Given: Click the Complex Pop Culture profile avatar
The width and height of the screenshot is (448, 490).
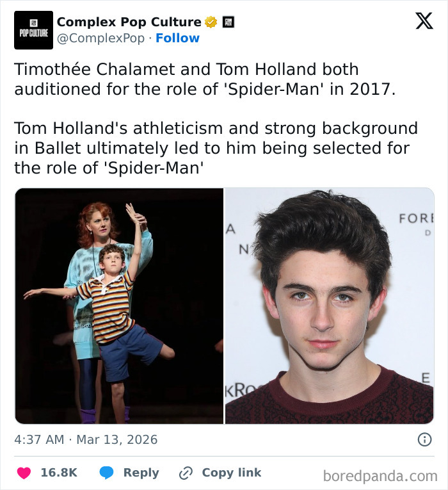Looking at the screenshot, I should click(33, 30).
